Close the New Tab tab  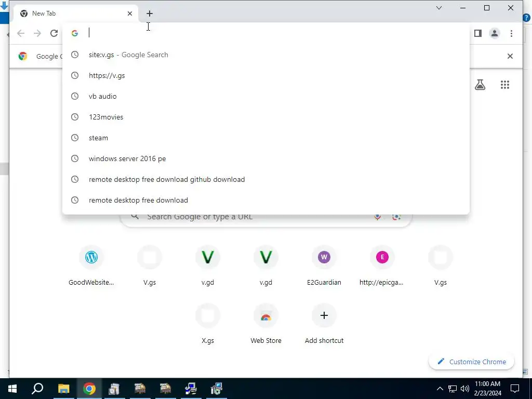[130, 14]
